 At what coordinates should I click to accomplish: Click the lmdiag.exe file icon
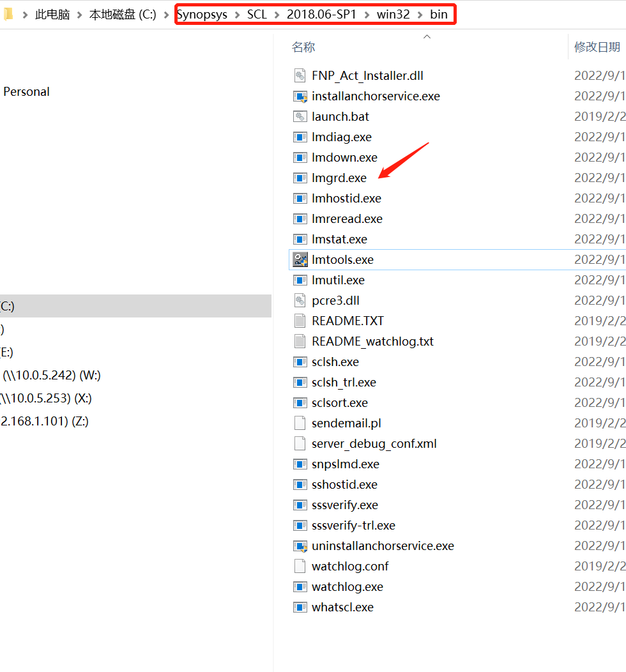300,137
